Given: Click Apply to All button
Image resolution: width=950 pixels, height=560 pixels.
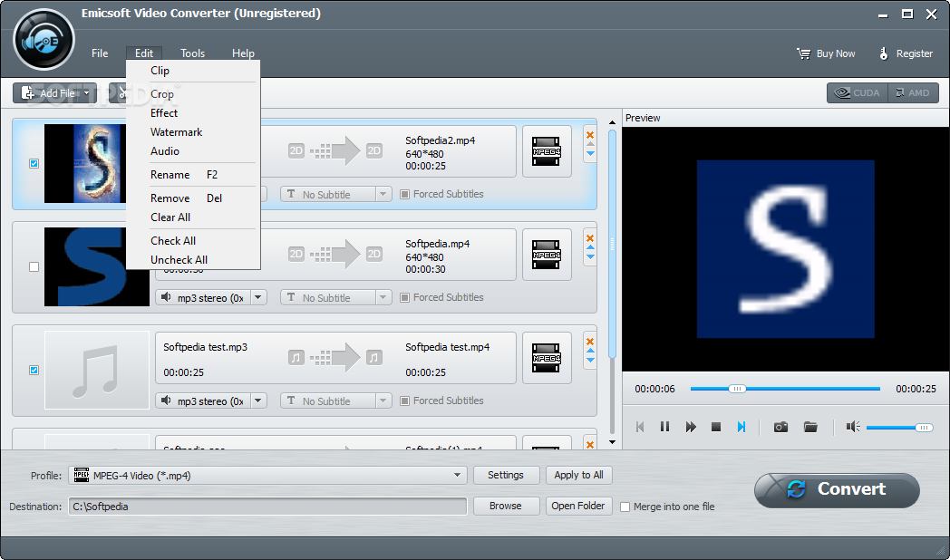Looking at the screenshot, I should coord(578,475).
